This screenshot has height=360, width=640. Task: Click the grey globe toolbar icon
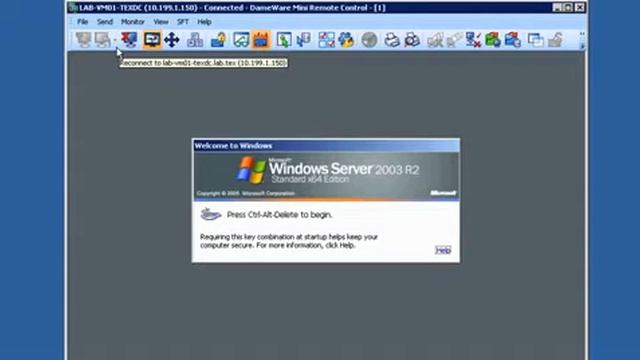pyautogui.click(x=369, y=40)
